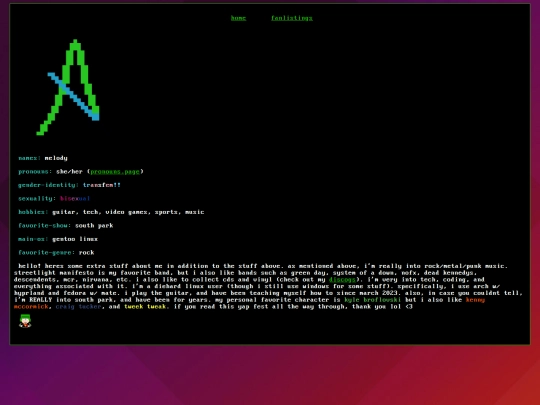
Task: Click the 'hobbies:' label
Action: click(x=33, y=212)
